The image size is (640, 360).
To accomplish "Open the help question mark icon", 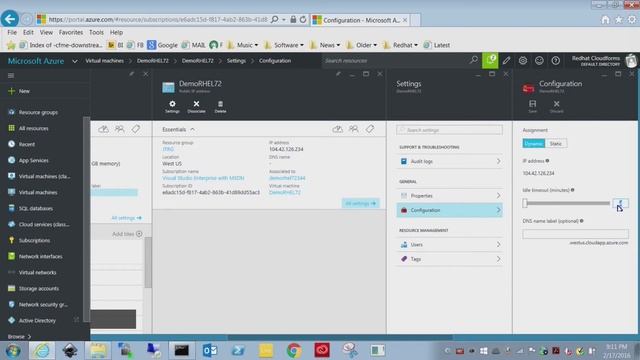I will (556, 60).
